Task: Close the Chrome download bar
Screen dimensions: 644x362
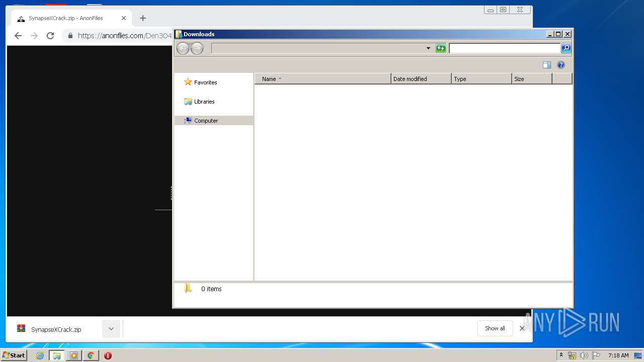Action: coord(522,328)
